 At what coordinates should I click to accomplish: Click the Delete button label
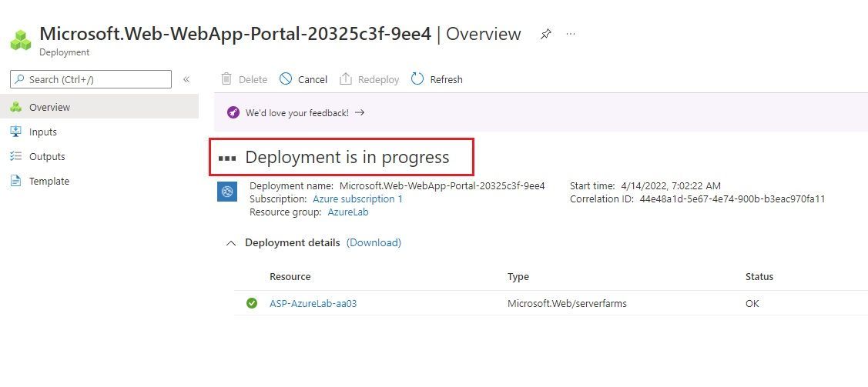[253, 79]
